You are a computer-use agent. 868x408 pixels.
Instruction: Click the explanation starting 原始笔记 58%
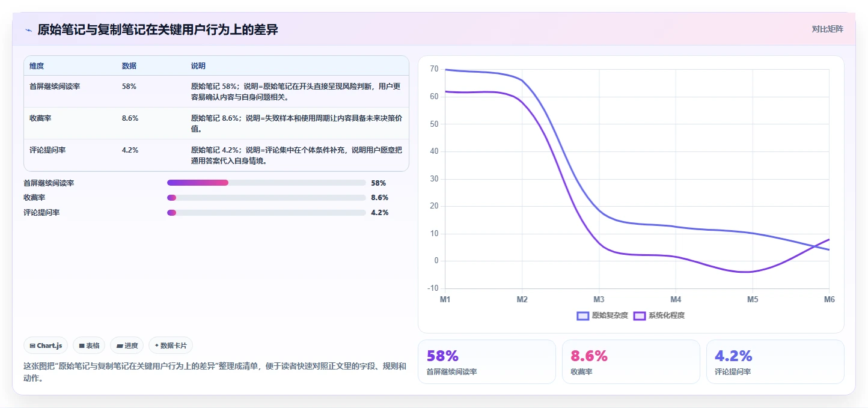(x=296, y=91)
